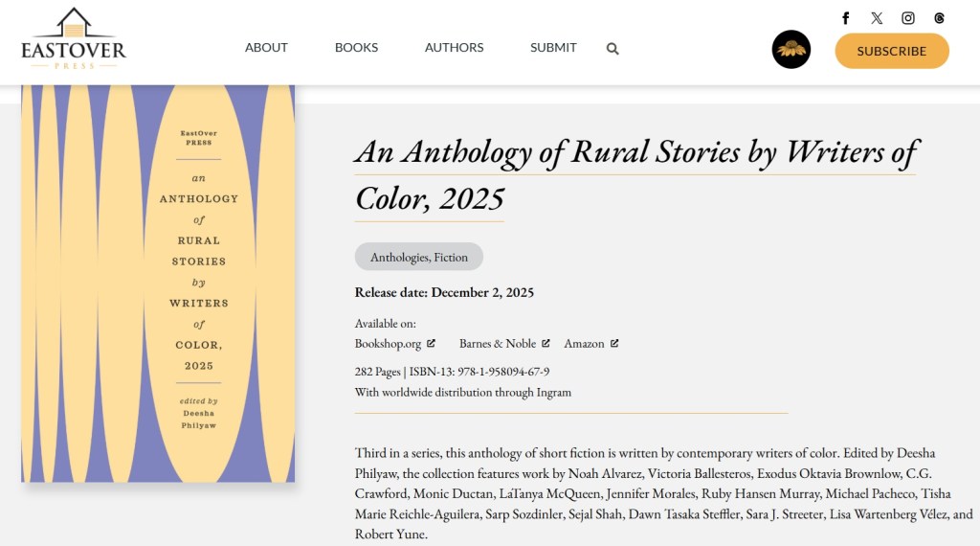The image size is (980, 546).
Task: Open the X (Twitter) social icon
Action: (x=877, y=18)
